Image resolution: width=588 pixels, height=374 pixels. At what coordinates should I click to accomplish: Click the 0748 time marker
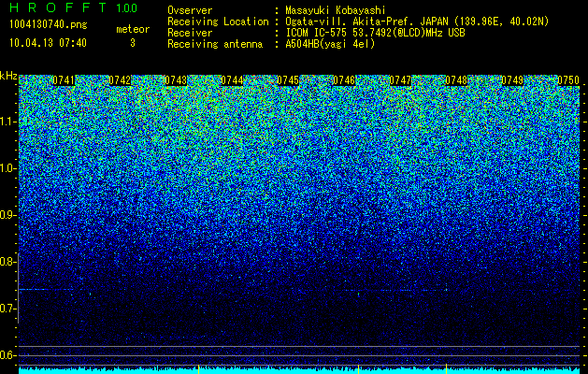point(456,80)
